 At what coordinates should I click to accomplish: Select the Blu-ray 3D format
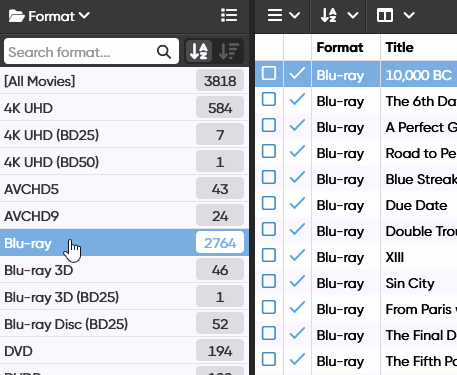124,270
